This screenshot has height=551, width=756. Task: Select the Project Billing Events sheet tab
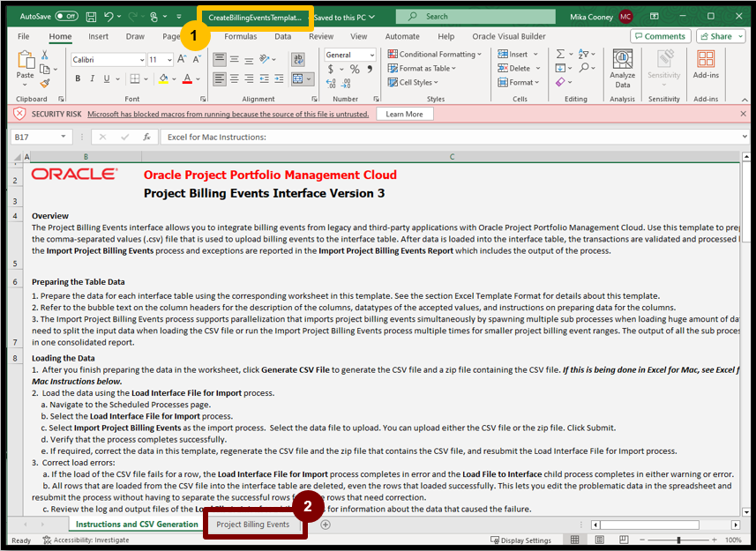click(252, 525)
